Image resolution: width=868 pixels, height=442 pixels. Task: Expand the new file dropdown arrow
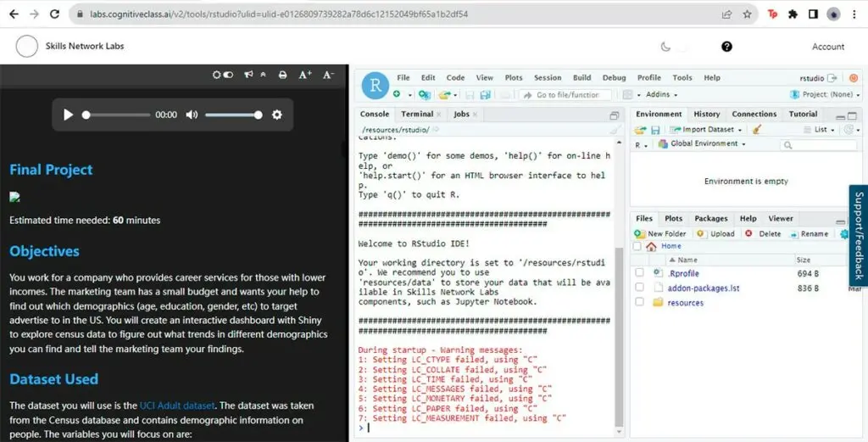click(x=410, y=95)
